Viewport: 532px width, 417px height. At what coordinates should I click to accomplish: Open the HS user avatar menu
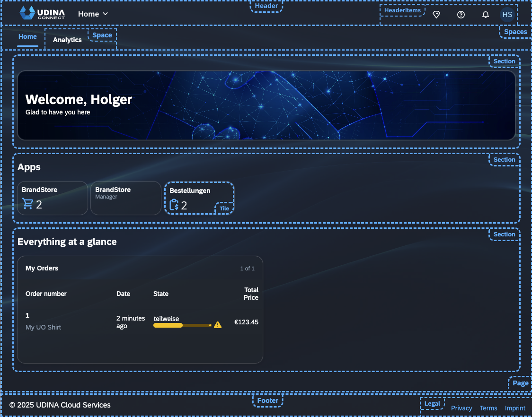coord(507,15)
